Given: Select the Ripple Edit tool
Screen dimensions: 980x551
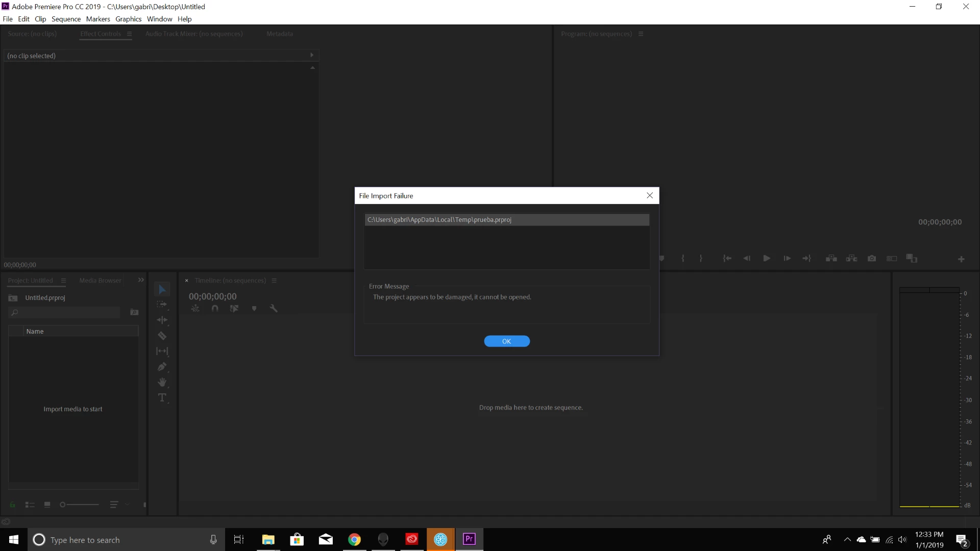Looking at the screenshot, I should coord(162,320).
